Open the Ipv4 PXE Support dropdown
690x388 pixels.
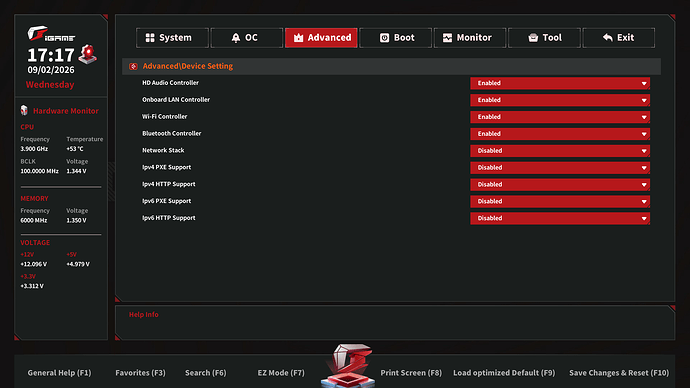(560, 168)
